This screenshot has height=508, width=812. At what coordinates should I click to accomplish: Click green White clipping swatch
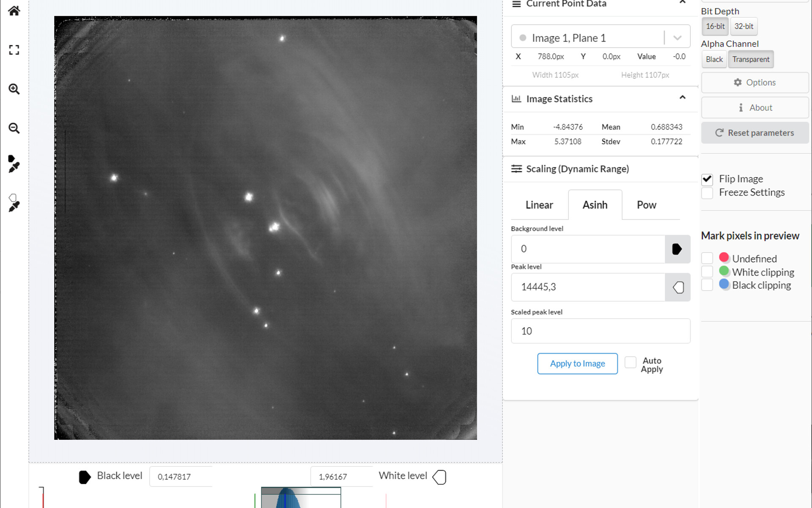pyautogui.click(x=724, y=271)
